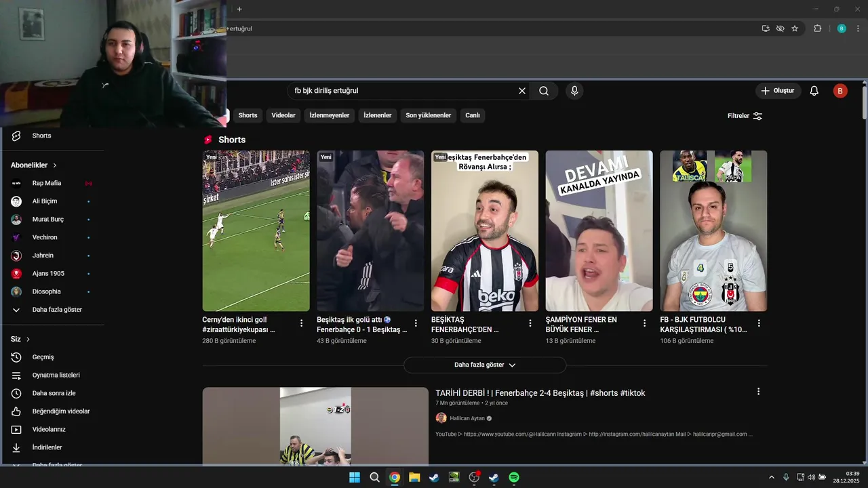868x488 pixels.
Task: Open File Explorer from taskbar
Action: click(414, 477)
